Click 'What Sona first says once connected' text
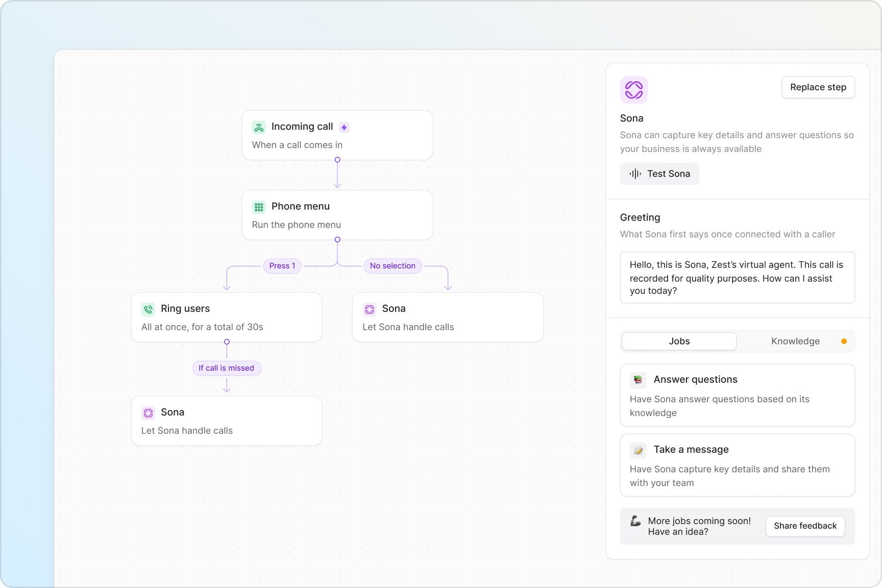 [x=727, y=234]
